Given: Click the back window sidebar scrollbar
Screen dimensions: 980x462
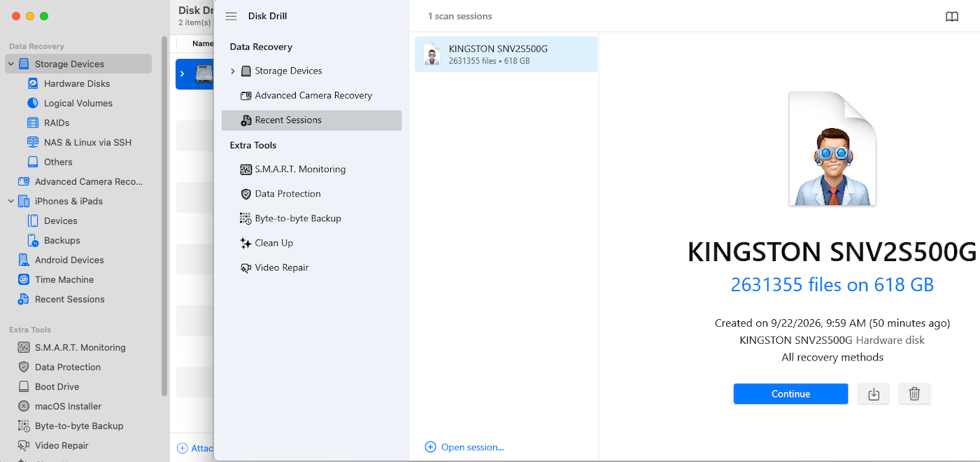Looking at the screenshot, I should [x=164, y=216].
